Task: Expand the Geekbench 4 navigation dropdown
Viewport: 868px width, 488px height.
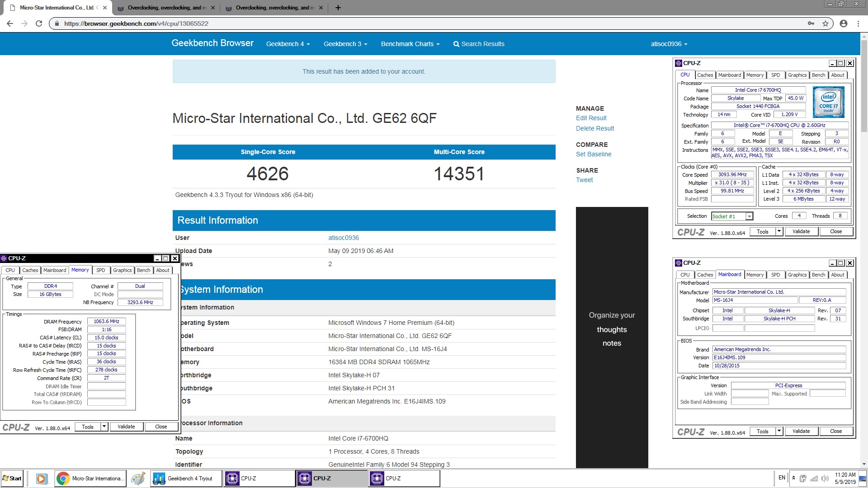Action: (x=288, y=44)
